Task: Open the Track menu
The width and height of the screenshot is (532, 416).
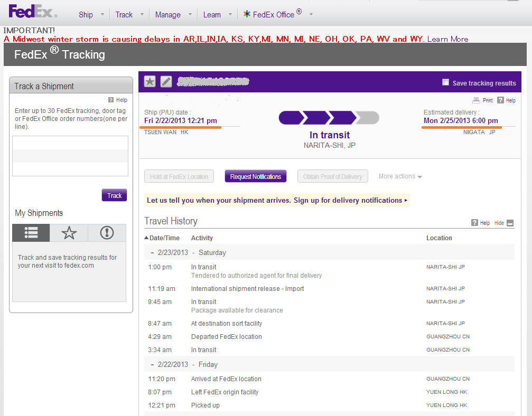Action: [x=124, y=15]
